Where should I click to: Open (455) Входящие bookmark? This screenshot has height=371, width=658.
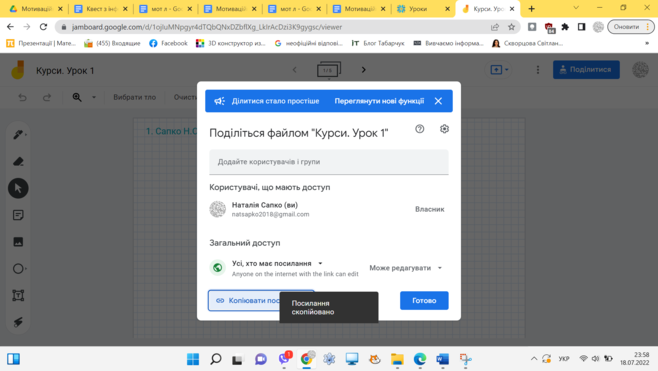(x=112, y=43)
